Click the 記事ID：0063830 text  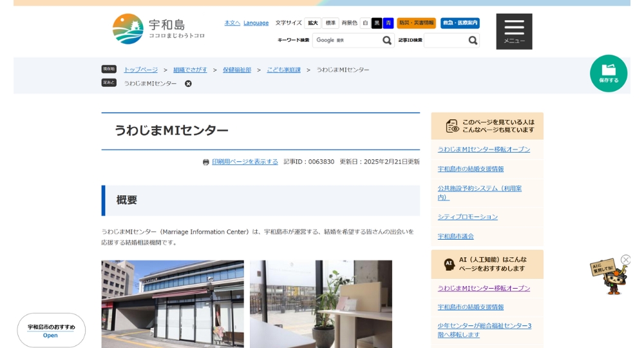309,162
